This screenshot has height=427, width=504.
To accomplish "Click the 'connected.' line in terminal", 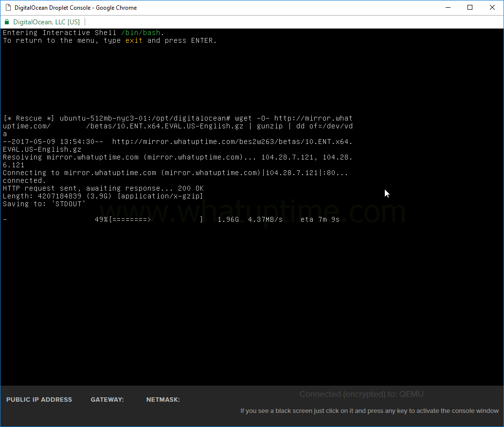I will coord(24,180).
